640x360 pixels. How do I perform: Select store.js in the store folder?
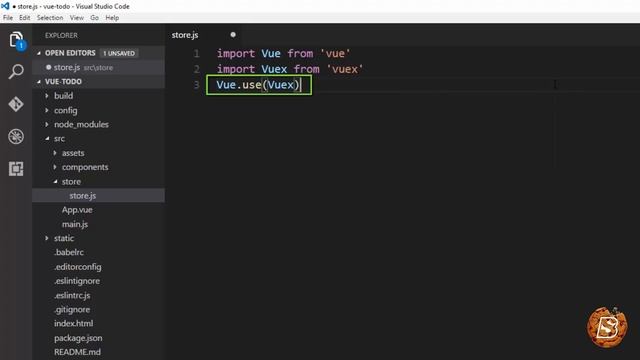tap(98, 196)
